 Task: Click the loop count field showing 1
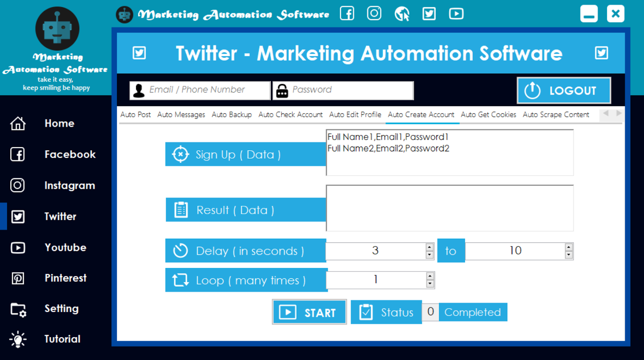[x=376, y=280]
